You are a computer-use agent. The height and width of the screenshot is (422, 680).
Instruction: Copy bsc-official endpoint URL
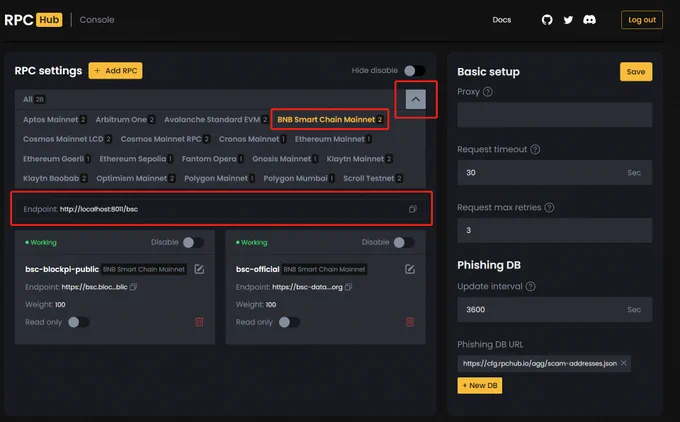pyautogui.click(x=348, y=287)
